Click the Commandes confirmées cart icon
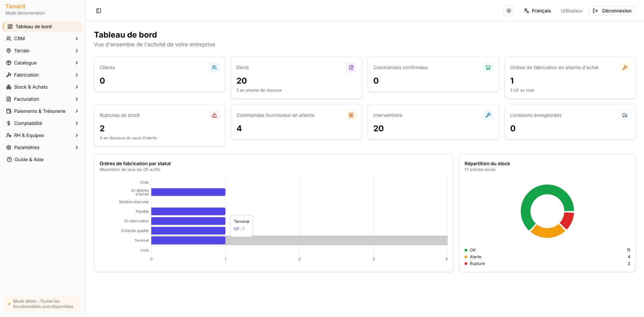 click(x=488, y=67)
